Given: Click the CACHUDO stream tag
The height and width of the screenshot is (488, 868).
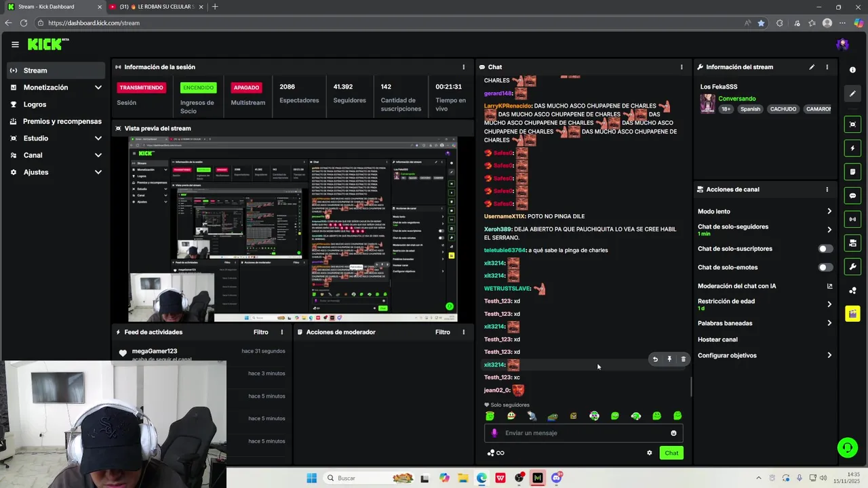Looking at the screenshot, I should point(783,109).
